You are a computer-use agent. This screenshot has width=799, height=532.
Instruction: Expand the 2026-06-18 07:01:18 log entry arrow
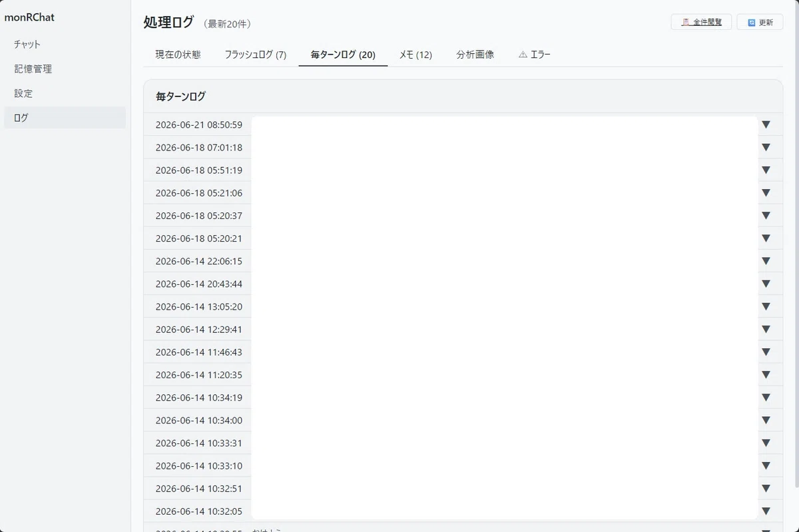coord(766,147)
